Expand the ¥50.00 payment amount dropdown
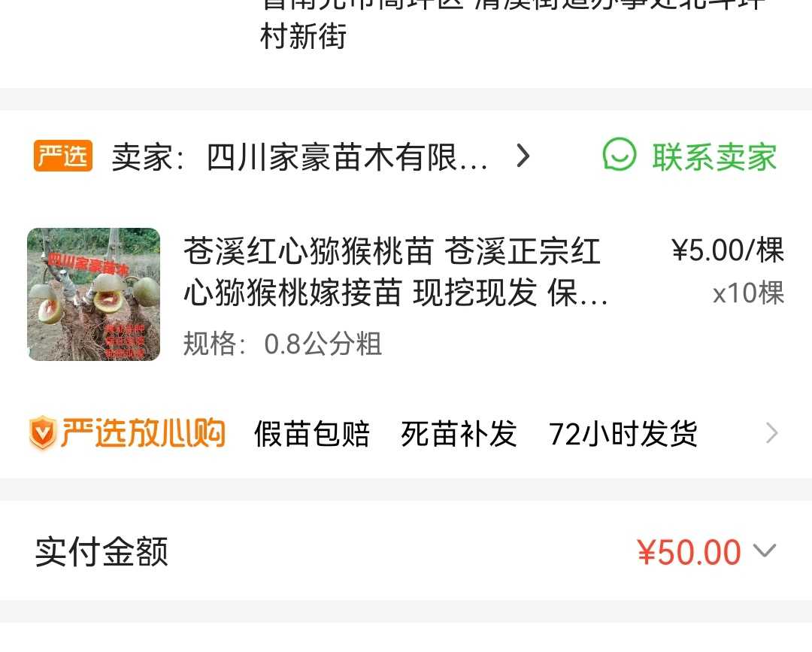Image resolution: width=812 pixels, height=652 pixels. point(765,550)
